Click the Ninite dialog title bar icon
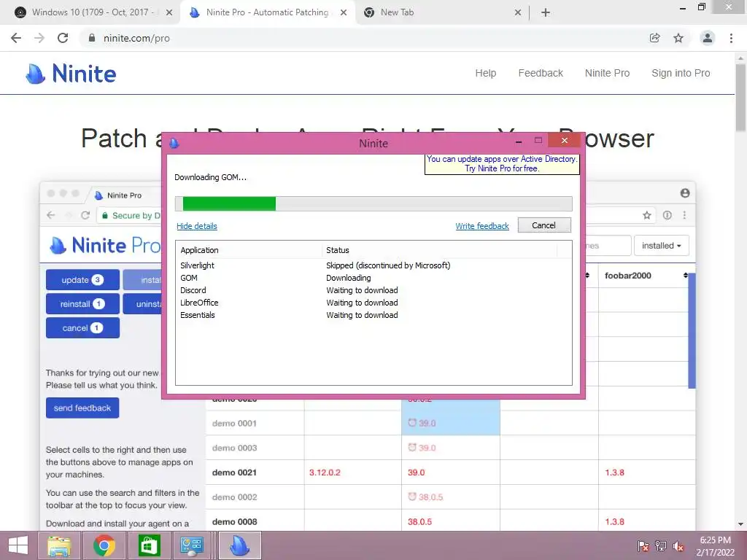This screenshot has width=747, height=560. tap(174, 143)
